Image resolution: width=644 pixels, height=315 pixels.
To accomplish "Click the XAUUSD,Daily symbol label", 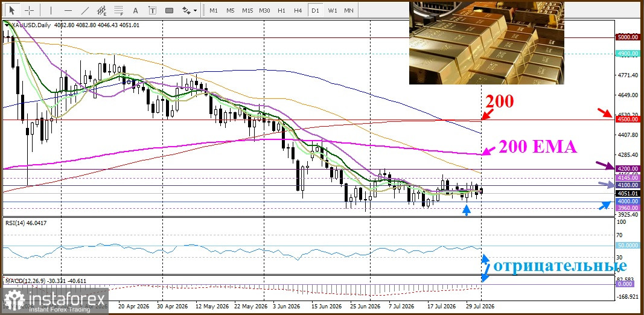I will click(x=30, y=25).
